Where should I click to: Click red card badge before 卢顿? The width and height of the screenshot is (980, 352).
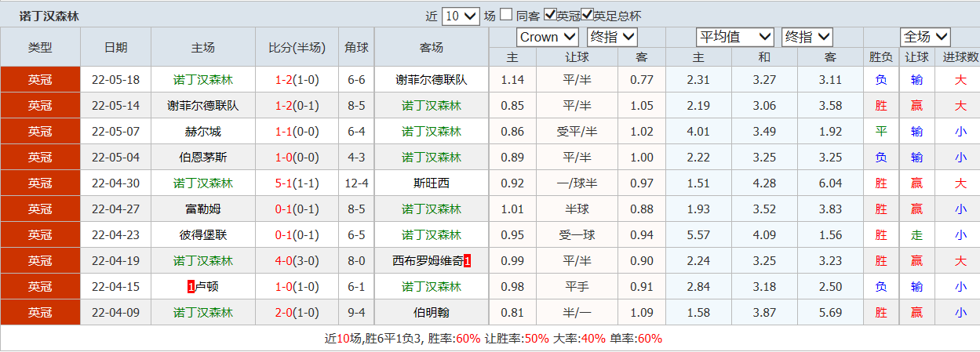pyautogui.click(x=191, y=287)
